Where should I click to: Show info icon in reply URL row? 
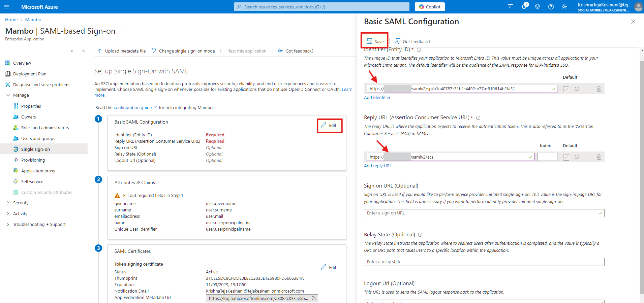[577, 157]
